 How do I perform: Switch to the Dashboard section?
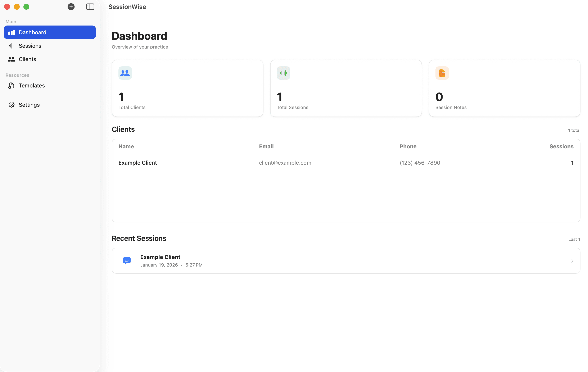(32, 32)
